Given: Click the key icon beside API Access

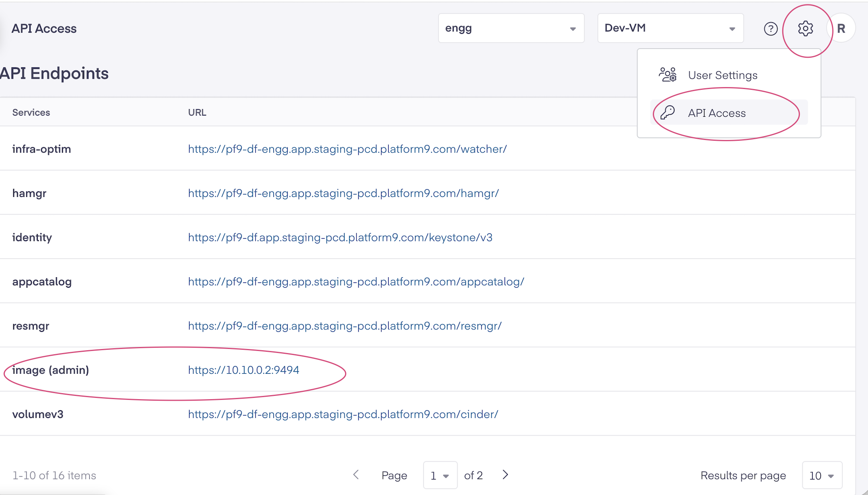Looking at the screenshot, I should [x=668, y=113].
